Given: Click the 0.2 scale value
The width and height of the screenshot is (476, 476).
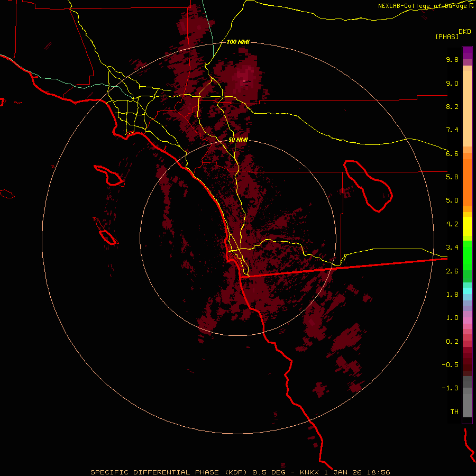Looking at the screenshot, I should (452, 342).
